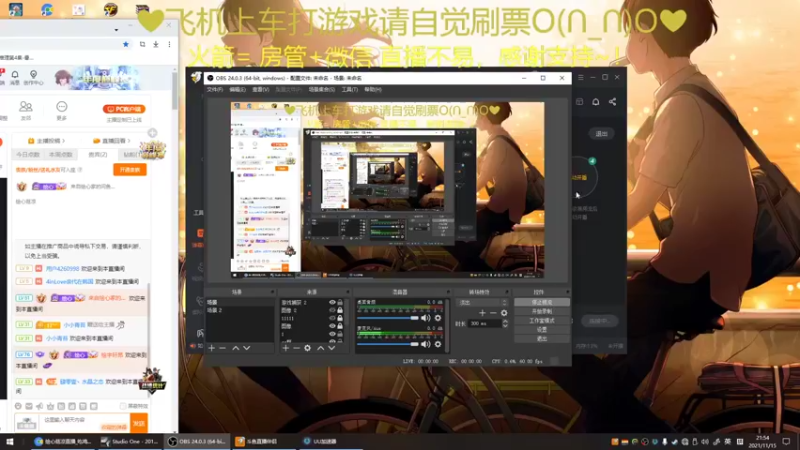Switch to 本周 ranking tab
The image size is (800, 450).
(x=61, y=154)
